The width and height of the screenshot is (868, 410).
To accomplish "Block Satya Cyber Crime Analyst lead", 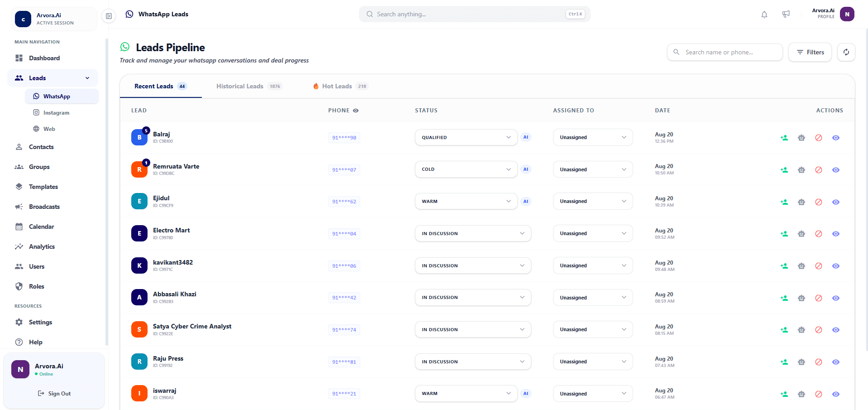I will [819, 330].
